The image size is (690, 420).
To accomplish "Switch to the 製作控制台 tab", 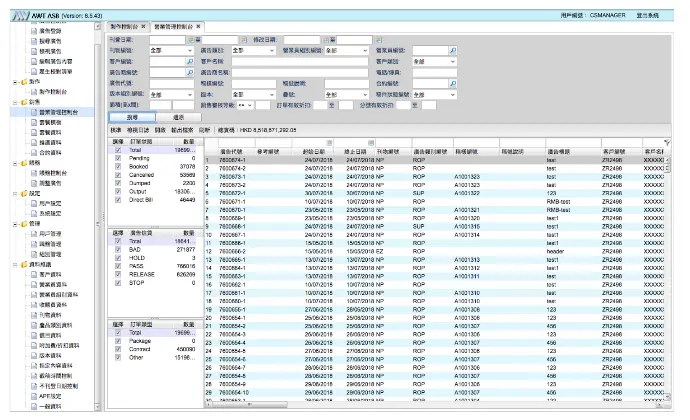I will (x=124, y=26).
